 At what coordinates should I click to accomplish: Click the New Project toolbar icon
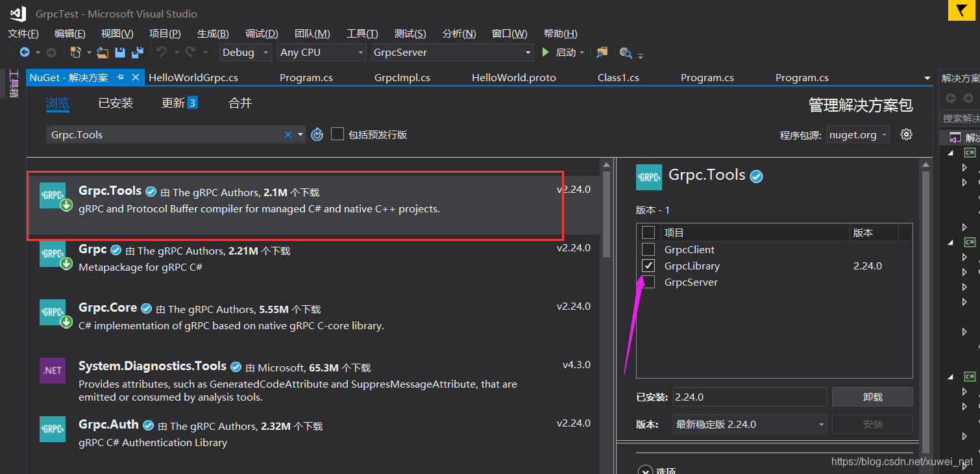pyautogui.click(x=75, y=52)
